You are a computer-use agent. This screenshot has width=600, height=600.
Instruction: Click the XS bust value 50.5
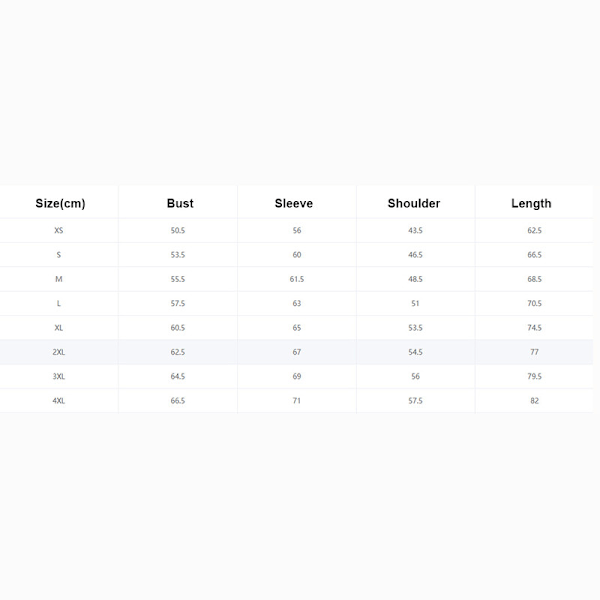click(x=178, y=231)
